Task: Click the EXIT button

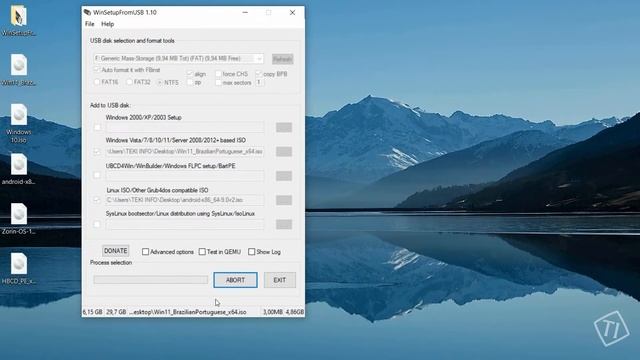Action: pyautogui.click(x=280, y=280)
